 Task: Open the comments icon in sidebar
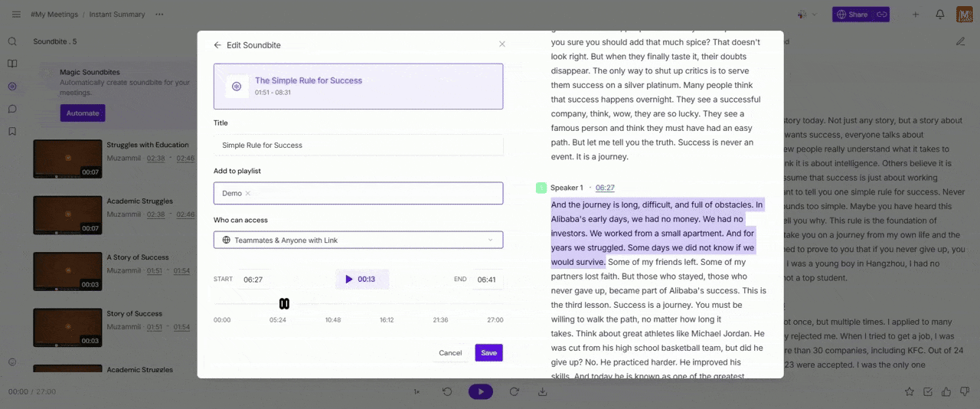[12, 109]
